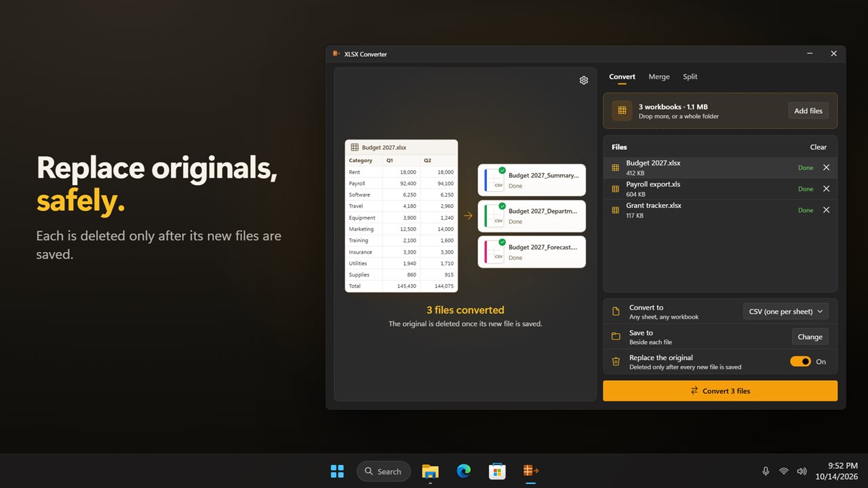The height and width of the screenshot is (488, 868).
Task: Click the Convert 3 files button
Action: [719, 391]
